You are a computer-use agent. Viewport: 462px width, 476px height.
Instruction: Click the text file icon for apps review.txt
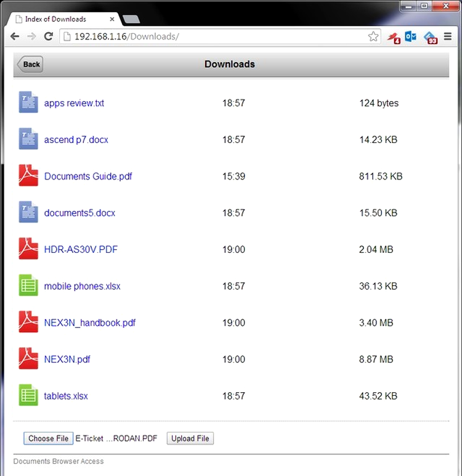28,102
